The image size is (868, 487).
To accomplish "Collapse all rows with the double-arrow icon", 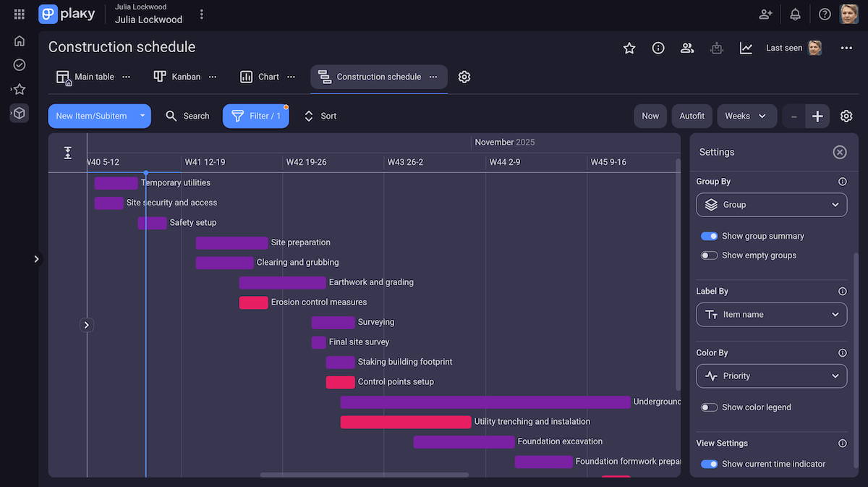I will pos(67,153).
